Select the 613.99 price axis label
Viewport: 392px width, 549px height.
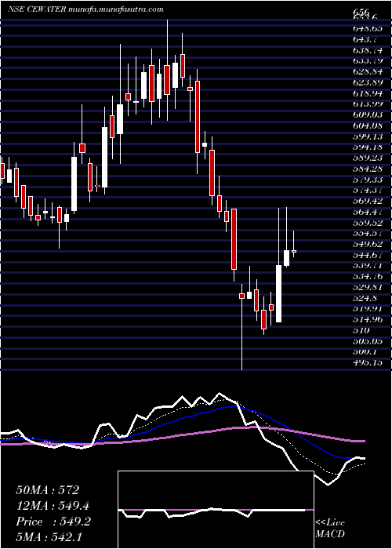[366, 104]
